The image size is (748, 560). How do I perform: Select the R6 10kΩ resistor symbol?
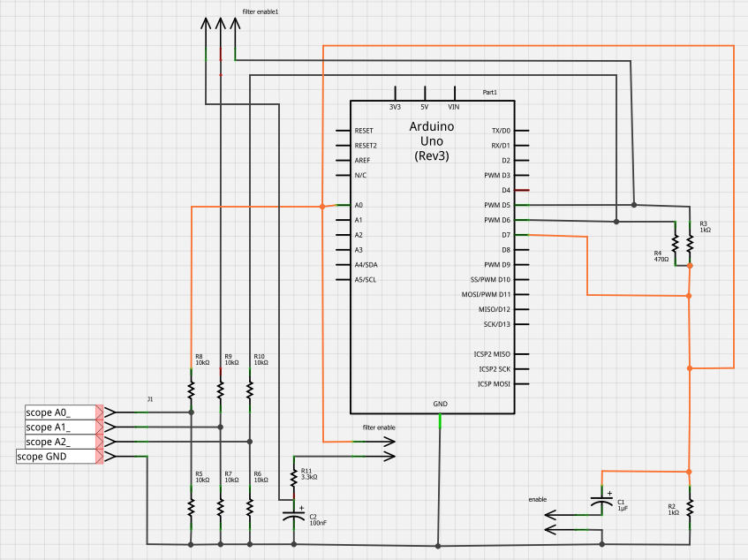pyautogui.click(x=250, y=508)
